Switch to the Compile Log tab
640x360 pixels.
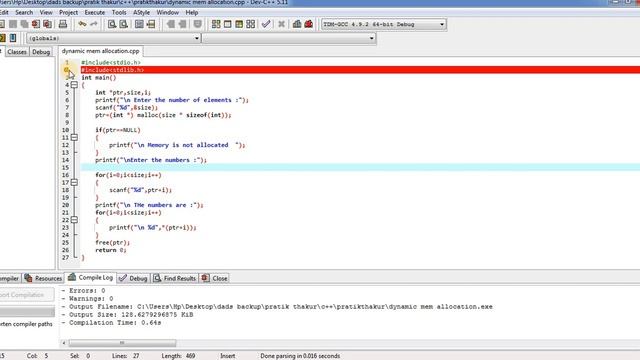91,278
